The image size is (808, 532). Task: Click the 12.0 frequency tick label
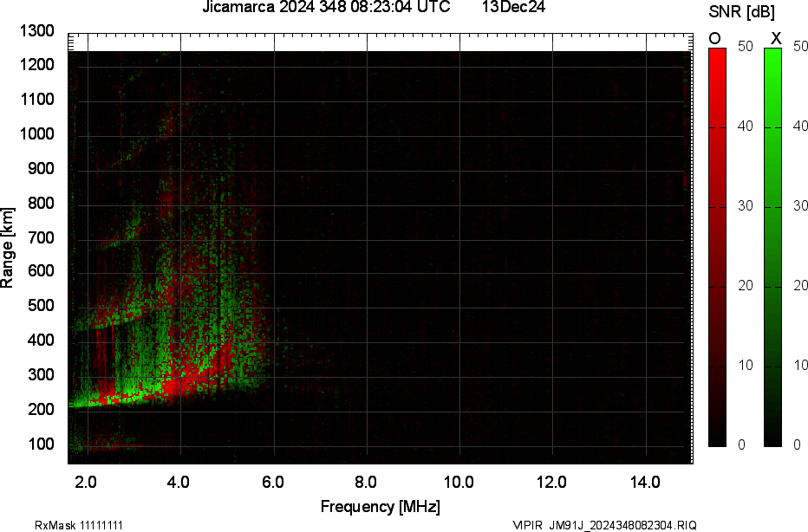click(x=552, y=483)
